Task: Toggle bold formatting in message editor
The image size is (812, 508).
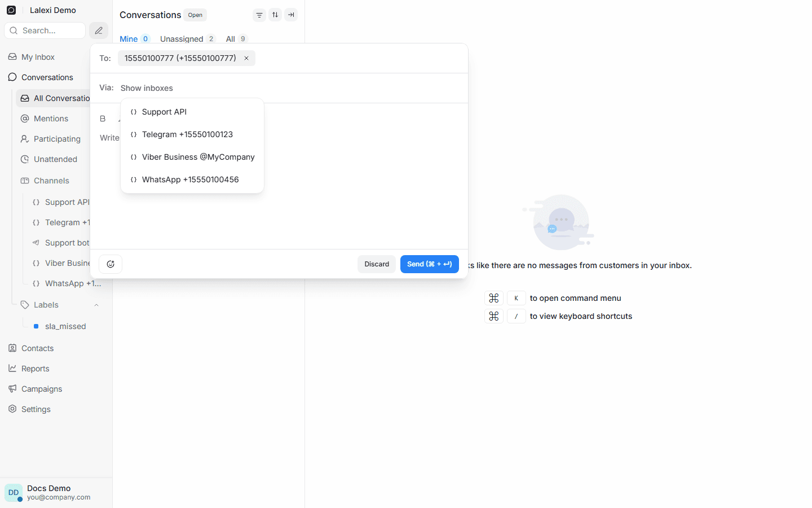Action: (x=103, y=119)
